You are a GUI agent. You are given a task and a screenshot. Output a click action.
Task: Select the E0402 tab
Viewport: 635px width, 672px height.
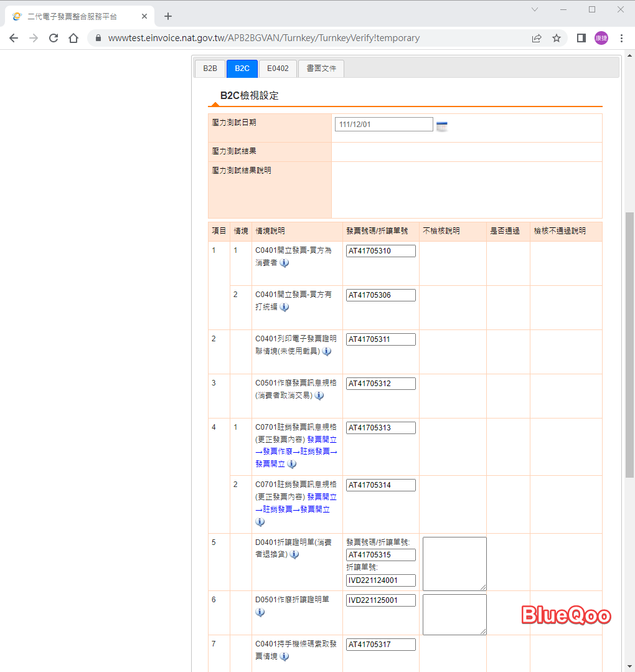click(x=277, y=69)
